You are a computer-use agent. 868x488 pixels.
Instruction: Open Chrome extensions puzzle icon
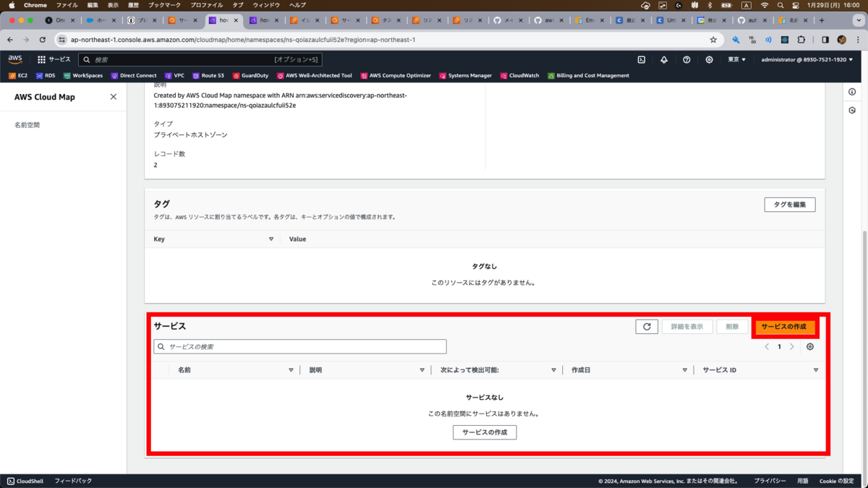tap(801, 40)
